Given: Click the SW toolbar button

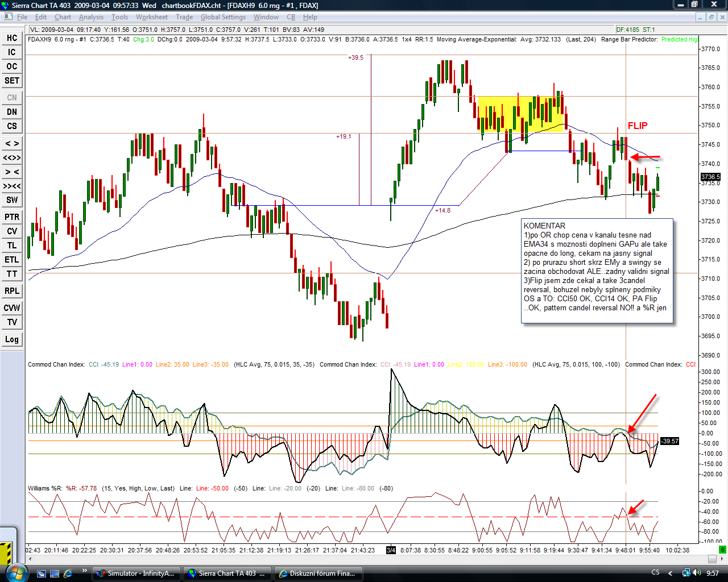Looking at the screenshot, I should tap(12, 200).
